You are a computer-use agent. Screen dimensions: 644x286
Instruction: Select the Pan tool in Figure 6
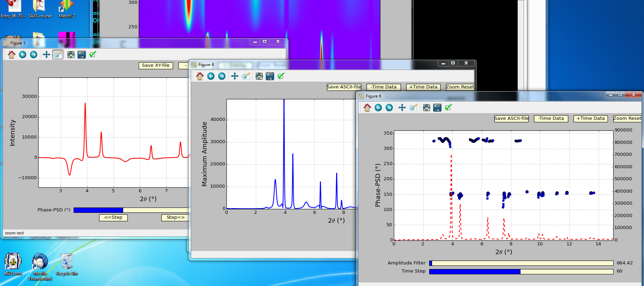[x=402, y=108]
